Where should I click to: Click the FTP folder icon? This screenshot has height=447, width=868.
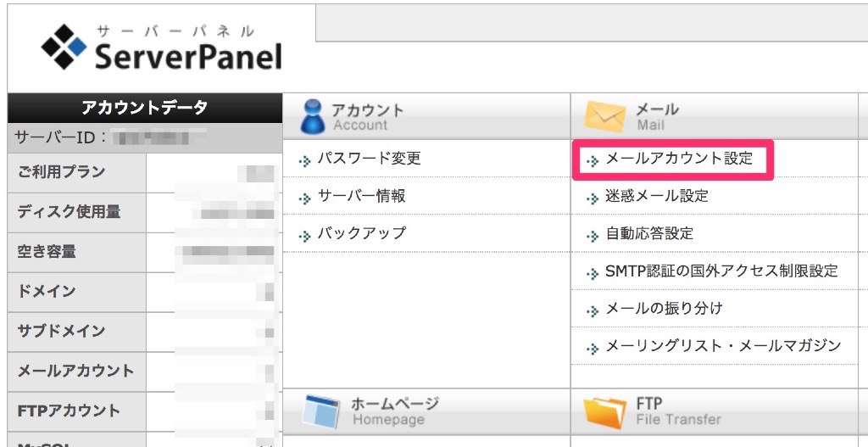(605, 411)
